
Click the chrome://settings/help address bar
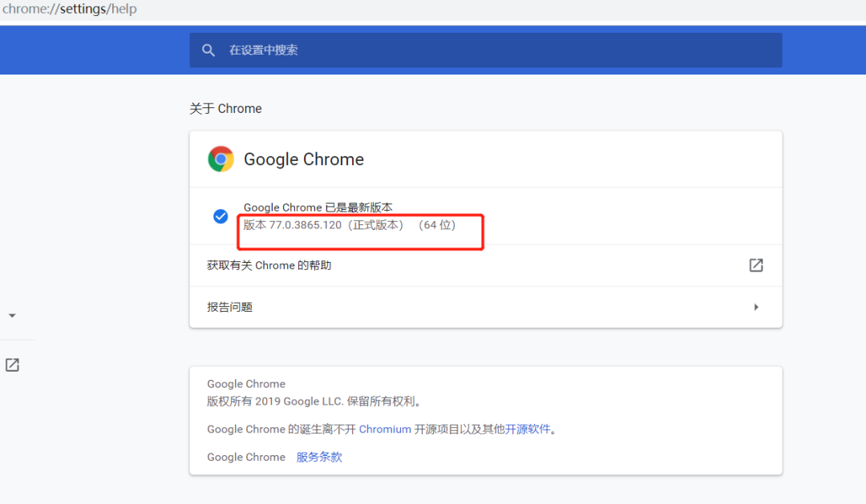pos(70,9)
